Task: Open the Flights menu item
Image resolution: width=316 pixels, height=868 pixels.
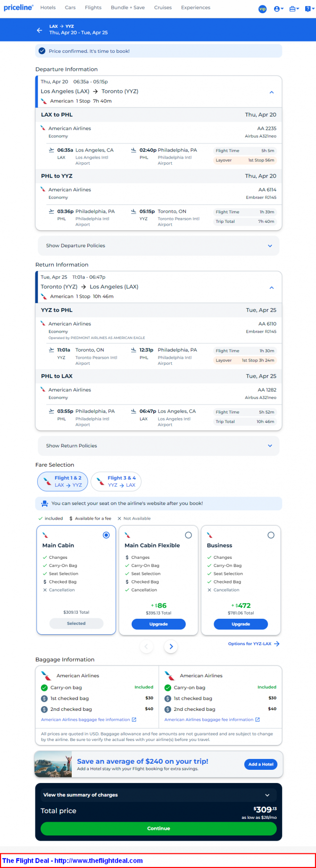Action: (x=93, y=8)
